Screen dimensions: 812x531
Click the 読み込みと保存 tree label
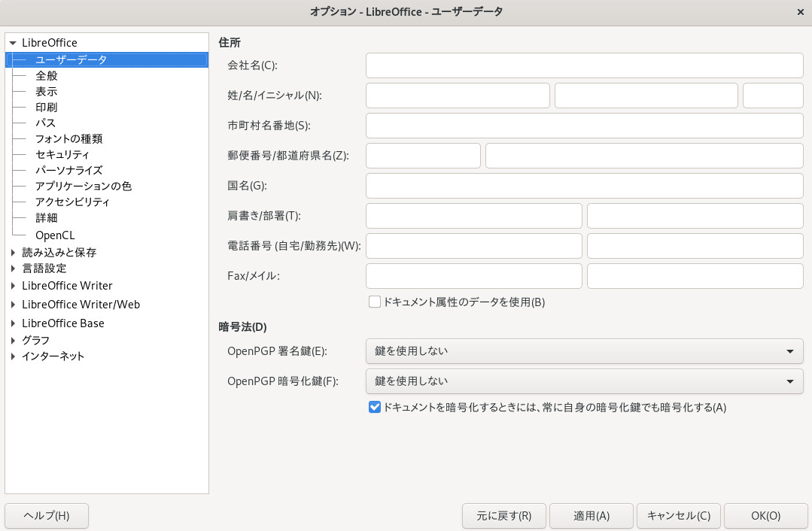point(59,253)
